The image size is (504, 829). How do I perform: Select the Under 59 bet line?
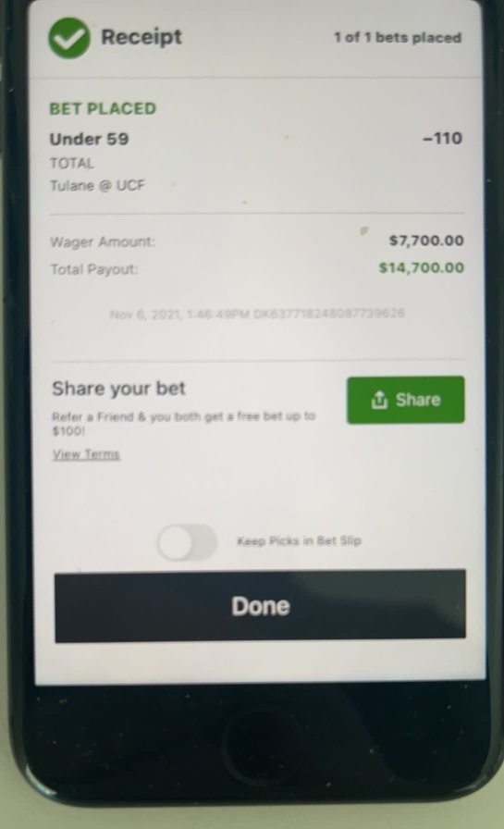pos(90,139)
